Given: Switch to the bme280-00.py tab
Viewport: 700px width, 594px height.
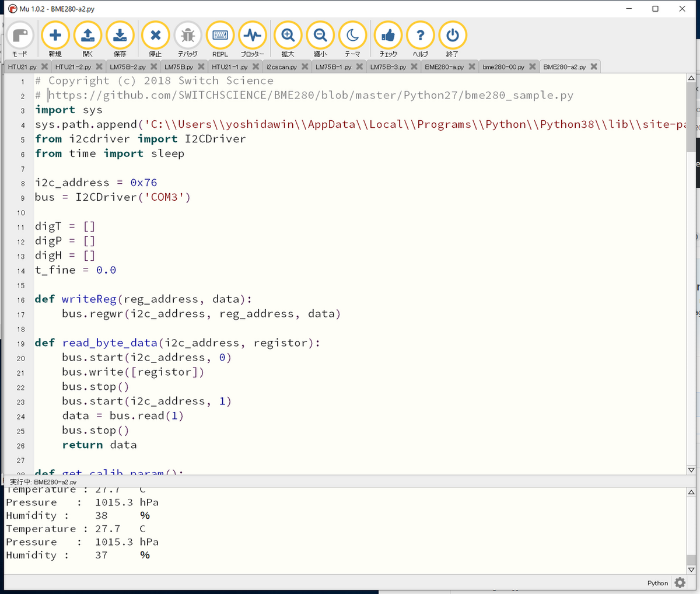Looking at the screenshot, I should [x=503, y=67].
